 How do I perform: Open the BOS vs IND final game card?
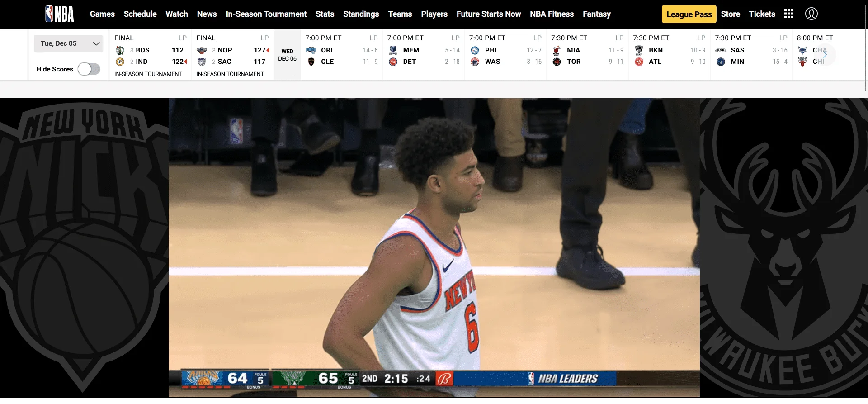point(151,55)
